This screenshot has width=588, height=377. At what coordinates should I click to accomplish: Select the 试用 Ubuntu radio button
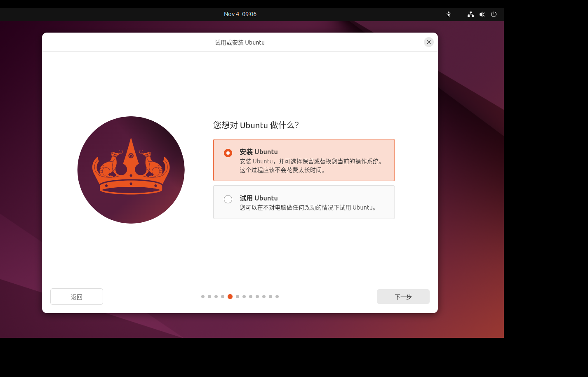228,199
